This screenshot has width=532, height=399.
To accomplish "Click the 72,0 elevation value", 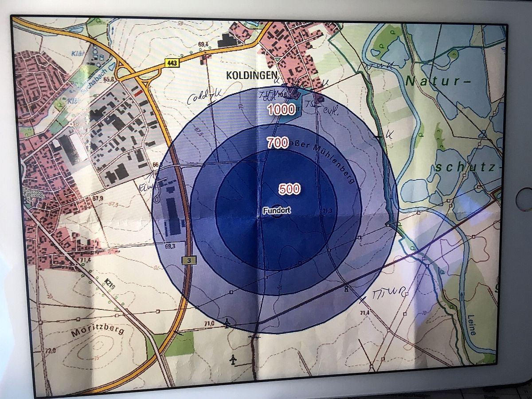I will click(51, 351).
